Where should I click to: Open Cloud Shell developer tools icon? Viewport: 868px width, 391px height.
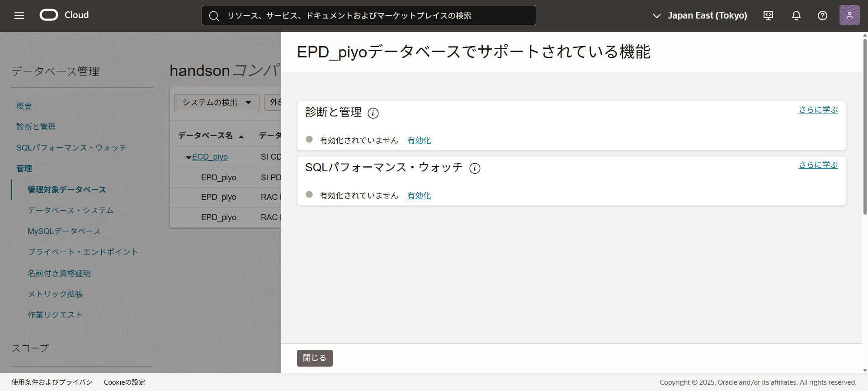[768, 15]
